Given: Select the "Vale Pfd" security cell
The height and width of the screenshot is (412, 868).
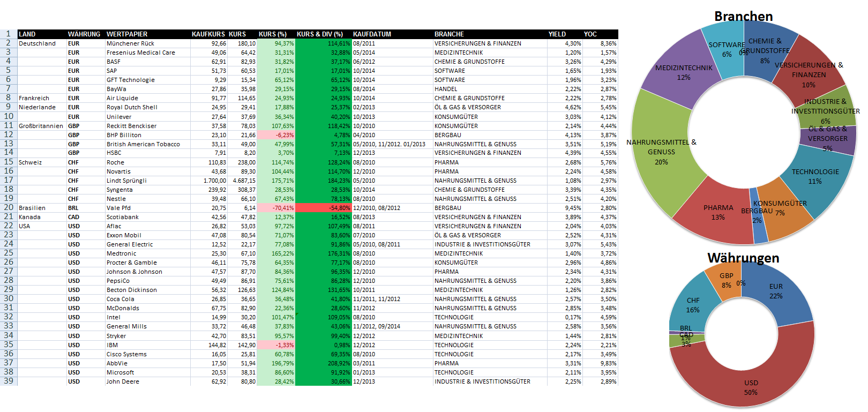Looking at the screenshot, I should (x=148, y=208).
